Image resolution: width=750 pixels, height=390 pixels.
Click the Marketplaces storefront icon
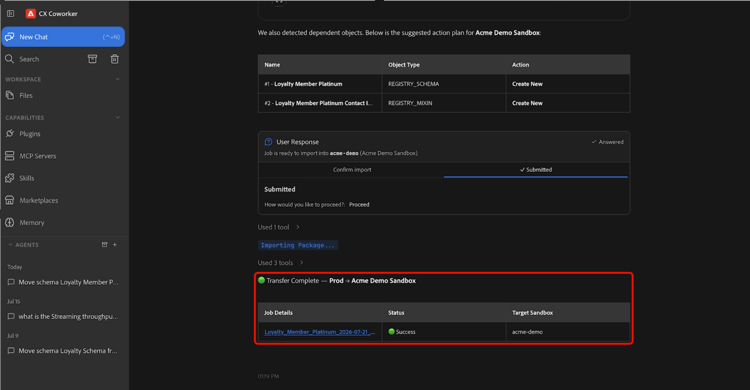click(x=10, y=201)
